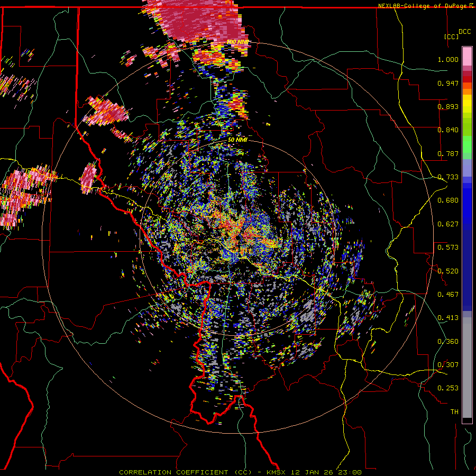Click the 0.520 scale value

(x=448, y=271)
